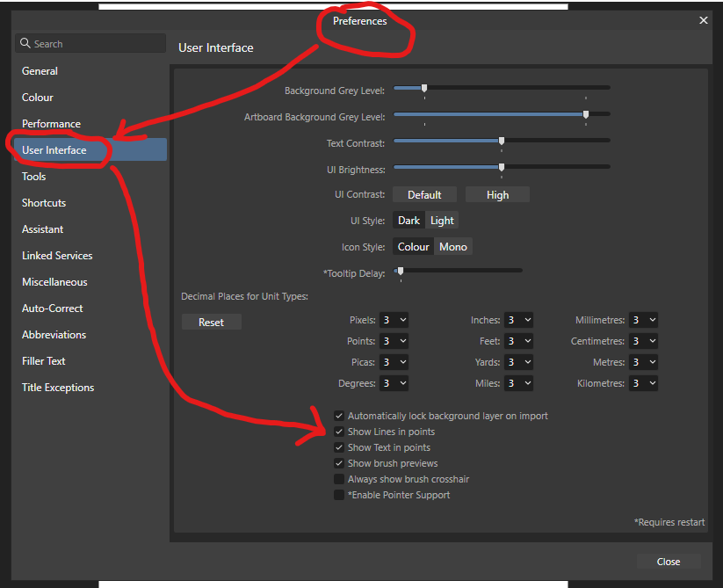The image size is (723, 588).
Task: Set UI Contrast to High
Action: tap(497, 193)
